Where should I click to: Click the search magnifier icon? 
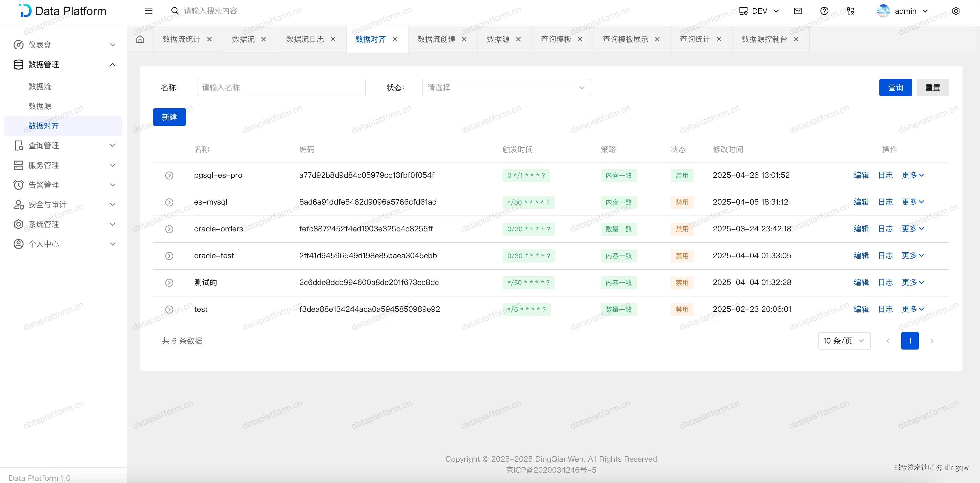tap(175, 11)
